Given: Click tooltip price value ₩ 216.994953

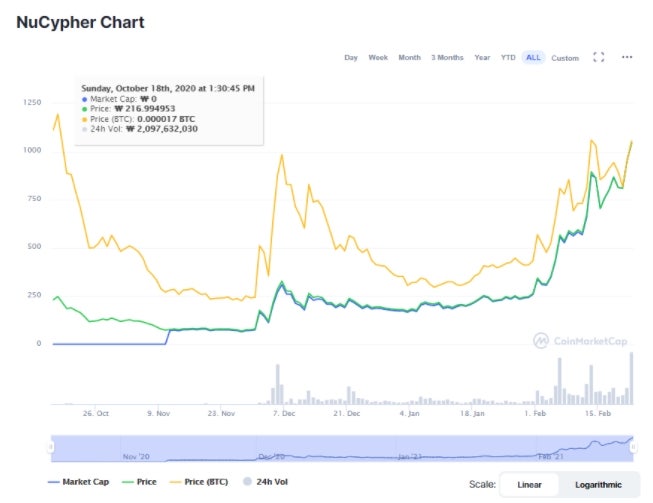Looking at the screenshot, I should coord(145,109).
